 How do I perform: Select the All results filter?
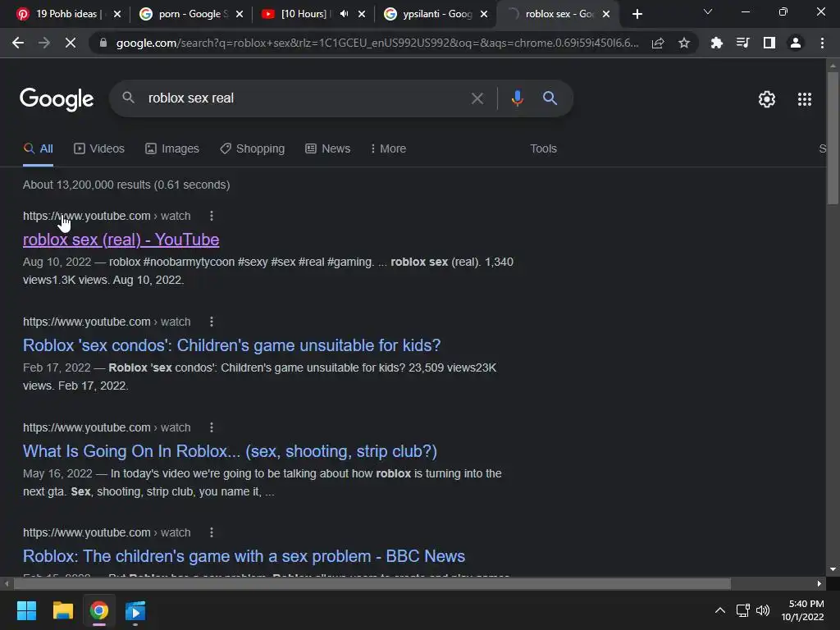coord(38,149)
